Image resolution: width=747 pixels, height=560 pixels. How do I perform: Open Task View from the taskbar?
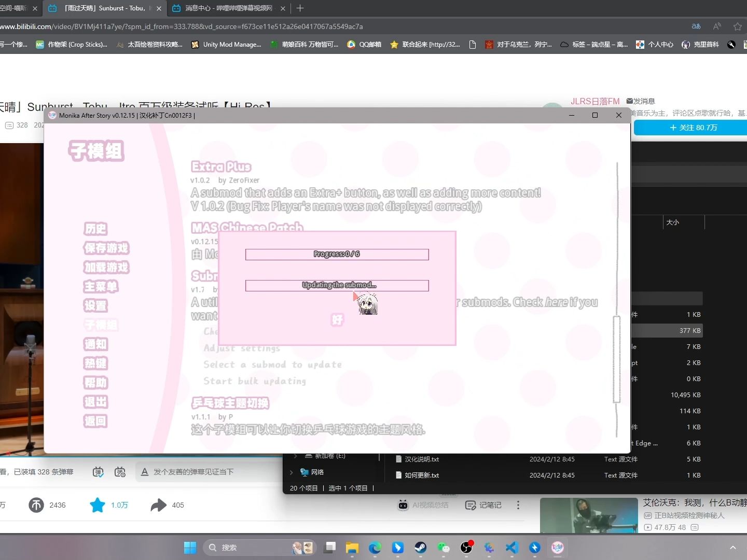pyautogui.click(x=330, y=548)
